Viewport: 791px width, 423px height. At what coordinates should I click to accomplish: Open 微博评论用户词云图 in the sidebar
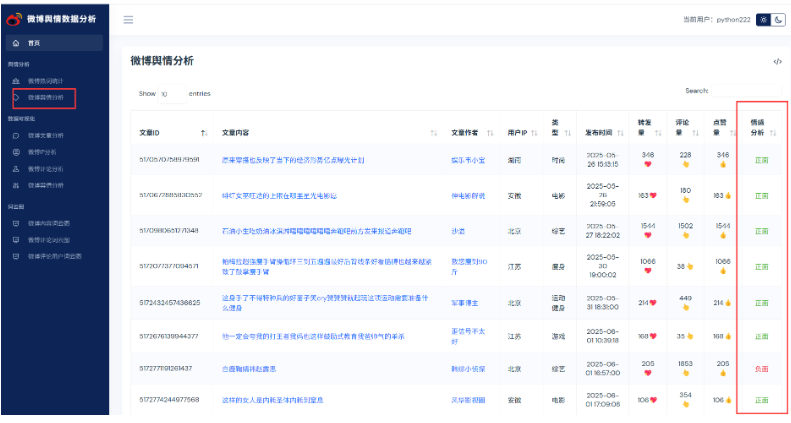[x=54, y=257]
